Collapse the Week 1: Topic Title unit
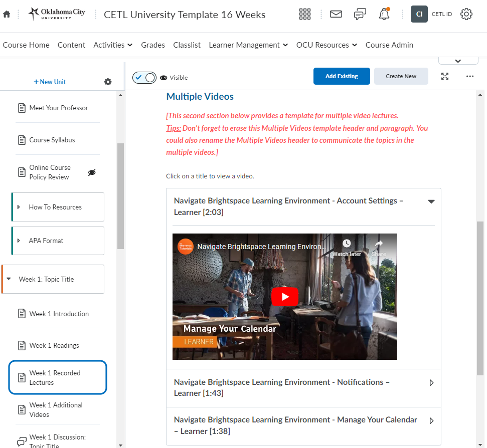Image resolution: width=487 pixels, height=448 pixels. click(9, 279)
